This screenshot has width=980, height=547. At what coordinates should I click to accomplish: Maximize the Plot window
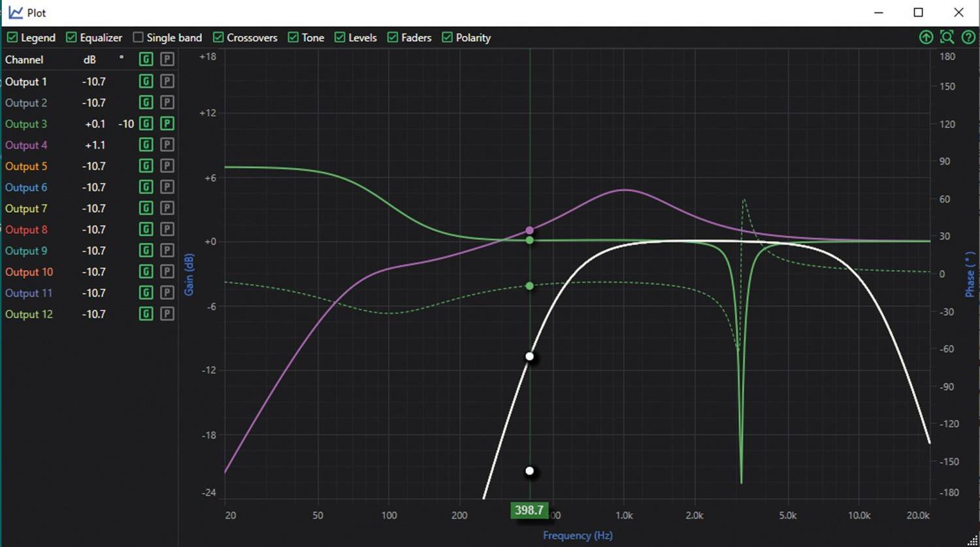[x=918, y=12]
